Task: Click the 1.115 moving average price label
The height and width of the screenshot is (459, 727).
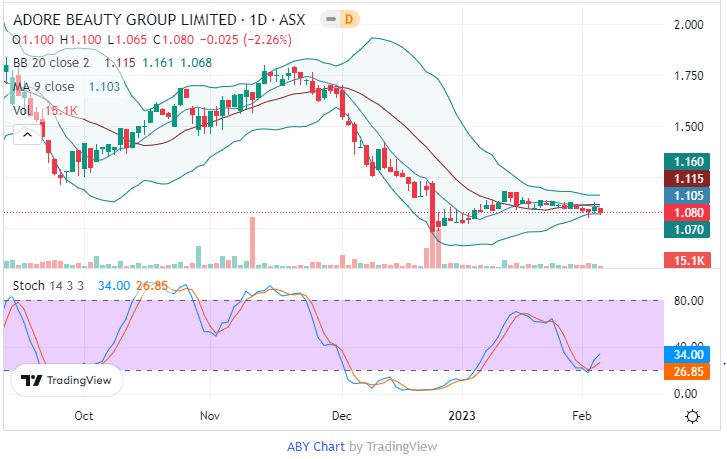Action: tap(687, 177)
